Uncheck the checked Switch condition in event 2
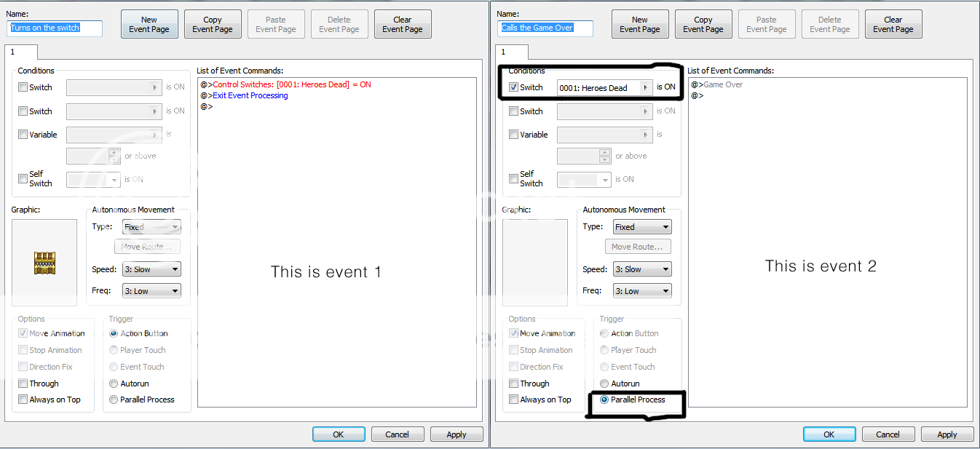This screenshot has height=449, width=980. coord(514,87)
